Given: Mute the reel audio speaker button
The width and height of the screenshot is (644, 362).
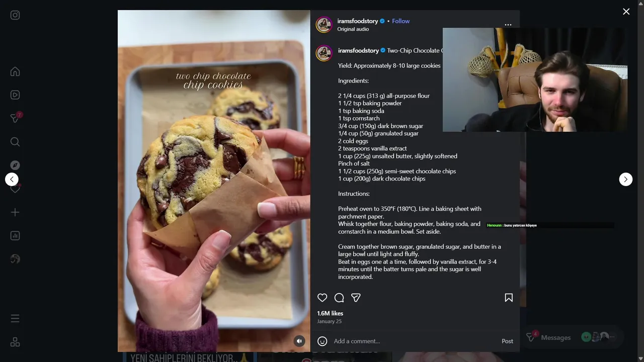Looking at the screenshot, I should (299, 341).
